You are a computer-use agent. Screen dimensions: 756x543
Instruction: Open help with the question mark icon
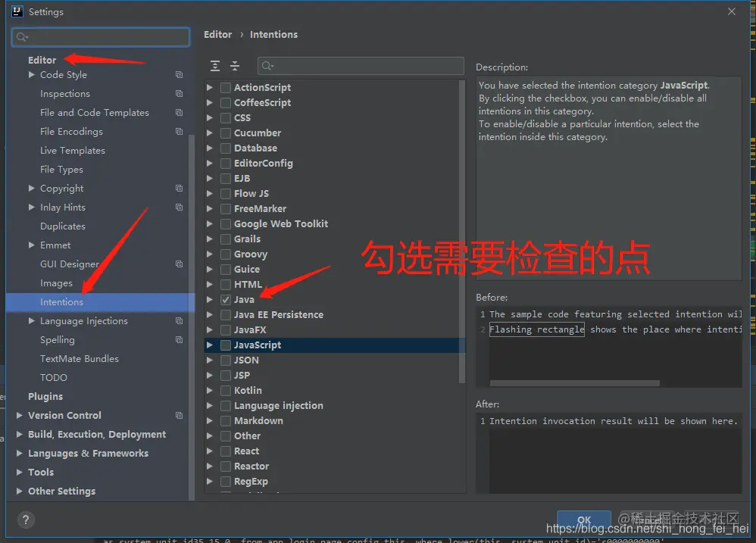coord(26,520)
